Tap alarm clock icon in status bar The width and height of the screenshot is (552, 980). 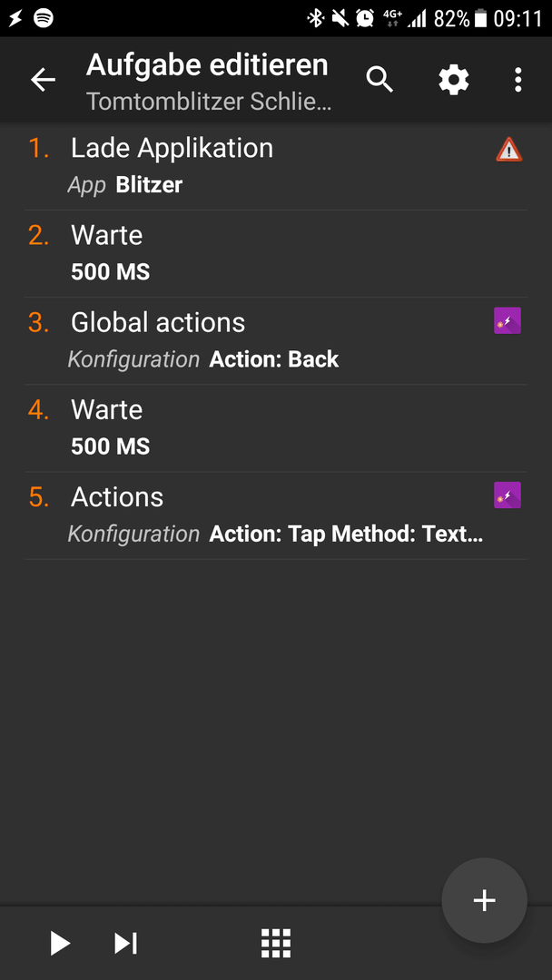[x=365, y=19]
